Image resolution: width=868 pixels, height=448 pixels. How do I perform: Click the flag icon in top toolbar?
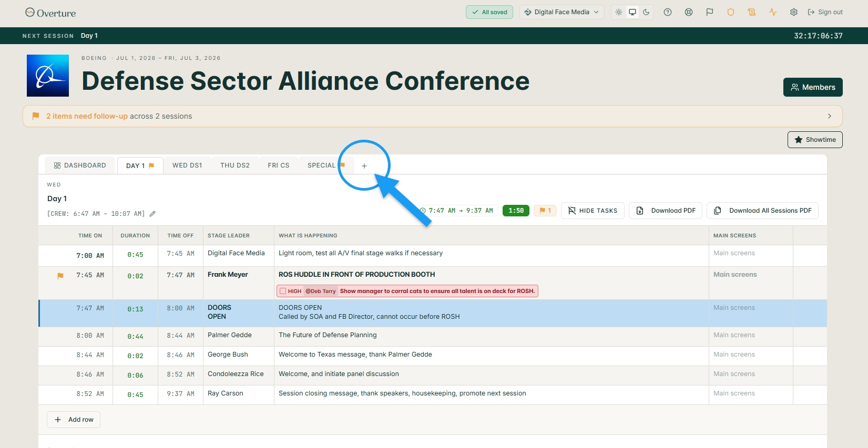(x=710, y=12)
